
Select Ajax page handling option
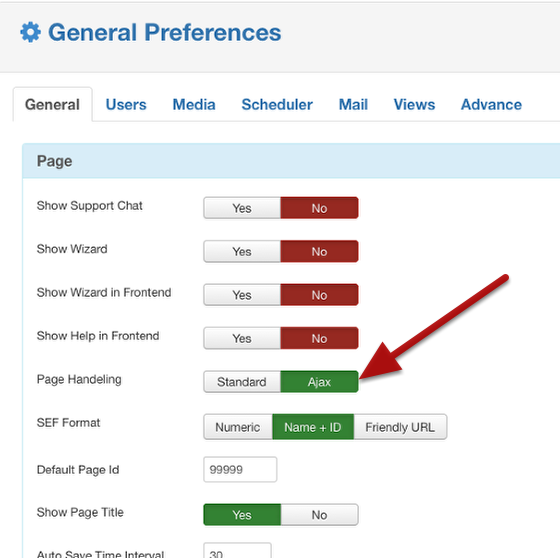319,382
